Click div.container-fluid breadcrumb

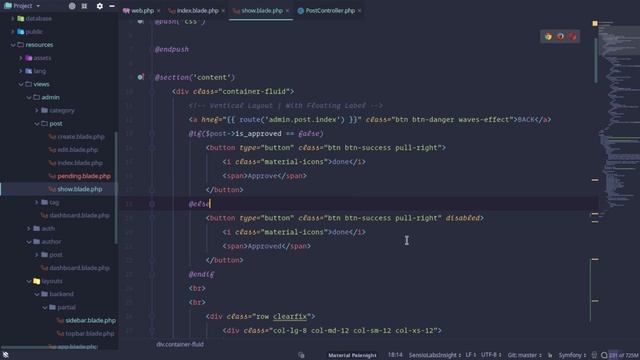(x=180, y=344)
